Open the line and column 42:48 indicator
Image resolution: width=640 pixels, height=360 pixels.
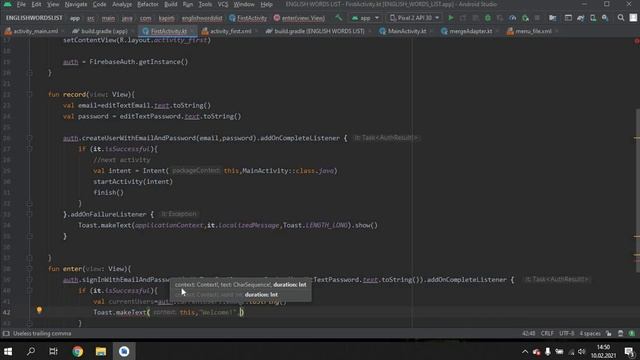[529, 333]
